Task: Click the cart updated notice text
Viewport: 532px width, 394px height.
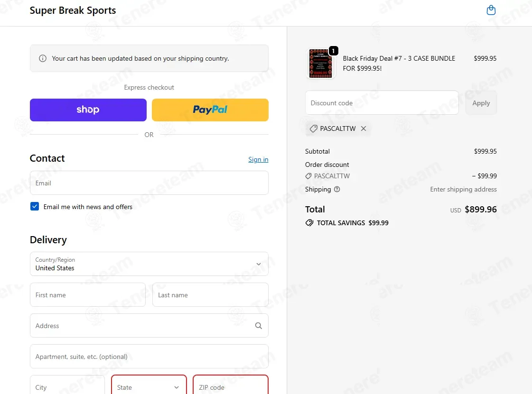Action: (140, 58)
